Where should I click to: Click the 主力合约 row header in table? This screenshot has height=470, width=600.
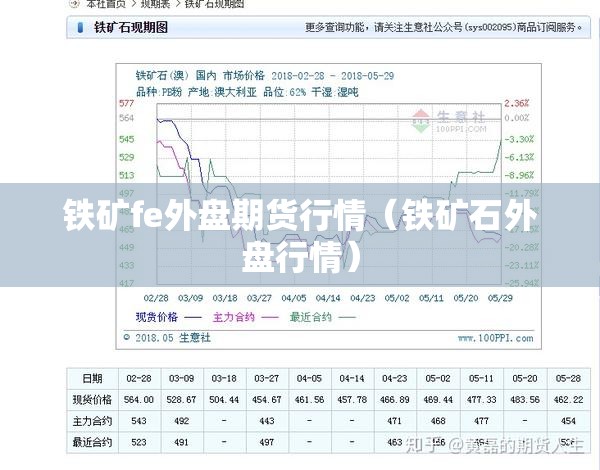click(92, 421)
